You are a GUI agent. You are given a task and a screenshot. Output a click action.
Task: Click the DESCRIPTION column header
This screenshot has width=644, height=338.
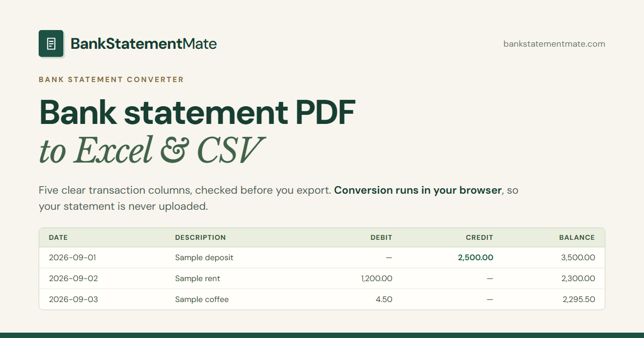click(201, 237)
